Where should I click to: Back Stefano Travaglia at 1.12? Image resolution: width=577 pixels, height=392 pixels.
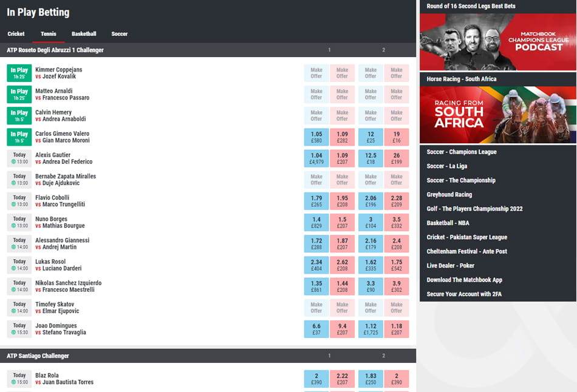(x=370, y=329)
